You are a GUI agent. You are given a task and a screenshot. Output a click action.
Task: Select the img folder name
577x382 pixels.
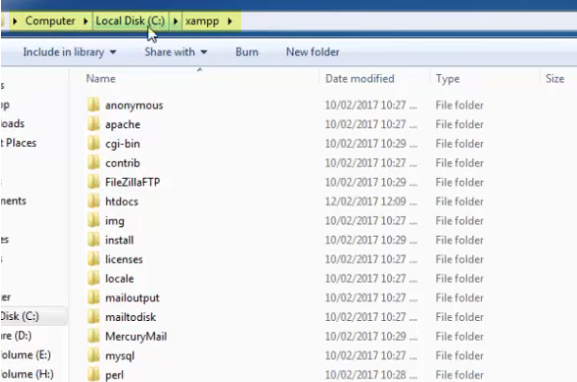(x=115, y=221)
